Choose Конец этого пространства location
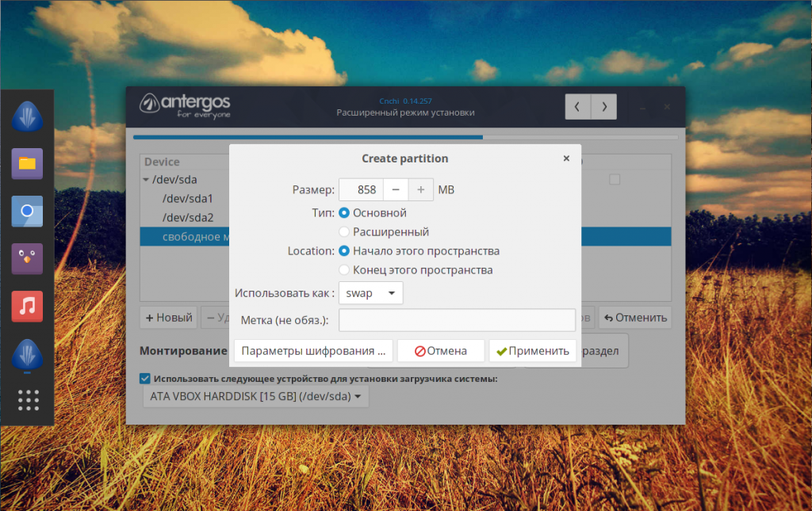 pos(344,270)
